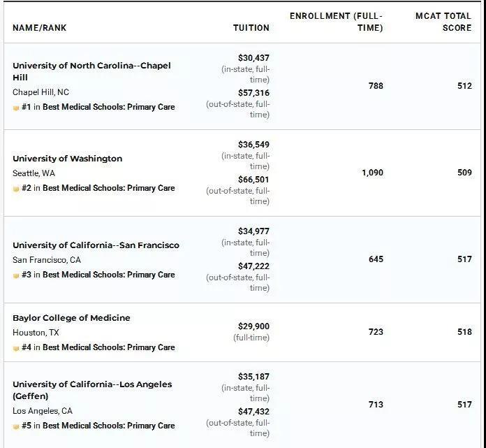Image resolution: width=486 pixels, height=448 pixels.
Task: Open University of California--San Francisco link
Action: [x=96, y=245]
